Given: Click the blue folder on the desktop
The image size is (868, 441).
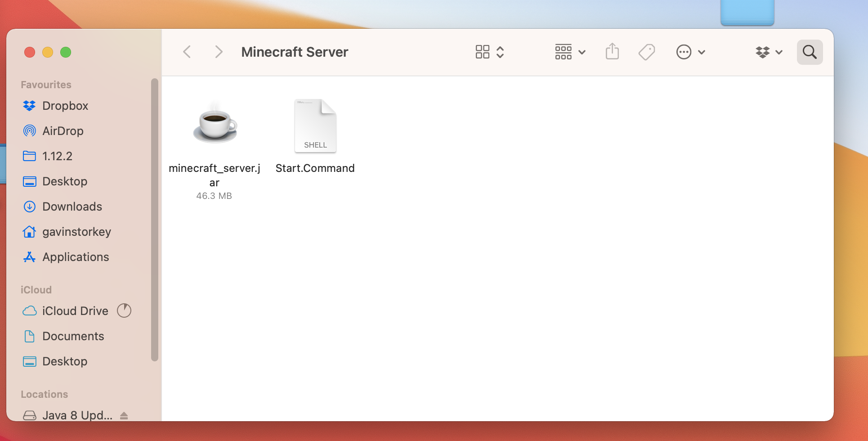Looking at the screenshot, I should tap(747, 12).
